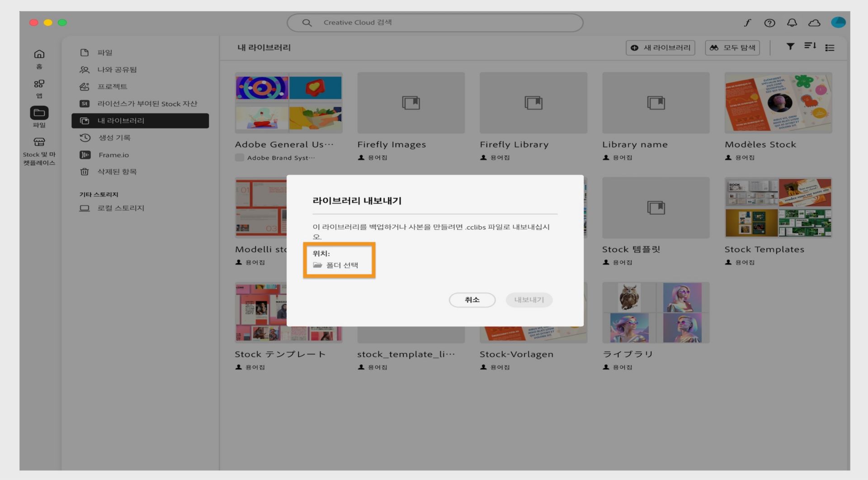Click 취소 to cancel export
The image size is (868, 480).
[x=472, y=300]
